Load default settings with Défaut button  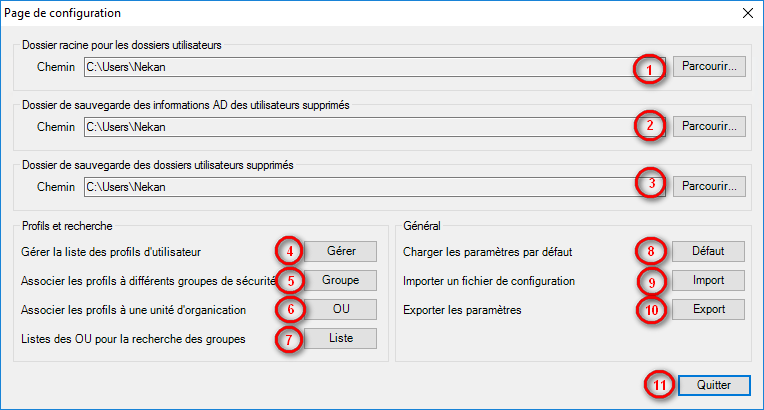[x=708, y=251]
